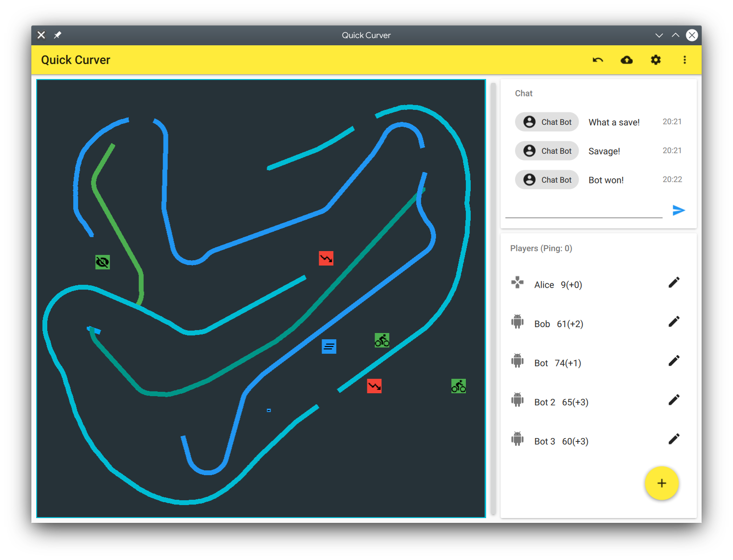Click the blue text-lines powerup

[x=329, y=346]
